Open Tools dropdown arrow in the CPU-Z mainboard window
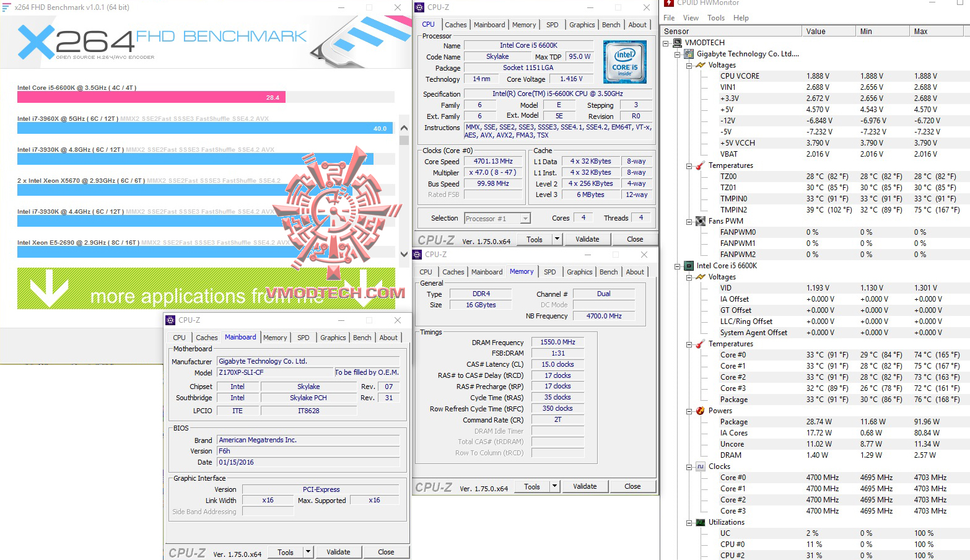Viewport: 970px width, 560px height. [308, 552]
